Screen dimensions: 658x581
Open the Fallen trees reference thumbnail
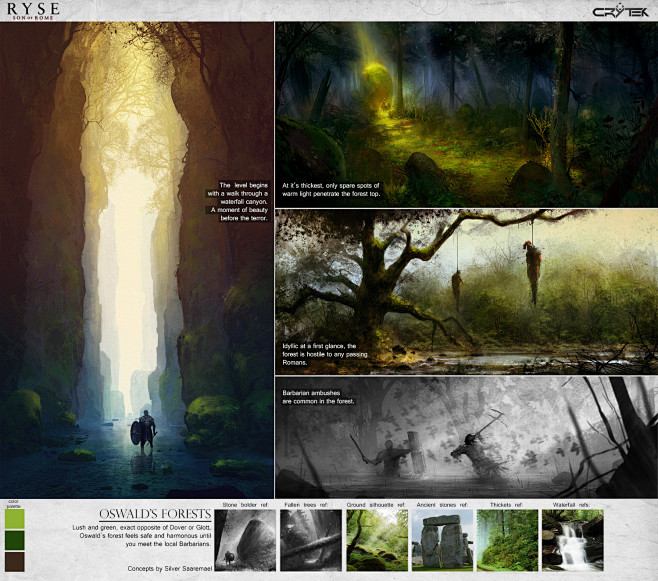[310, 541]
